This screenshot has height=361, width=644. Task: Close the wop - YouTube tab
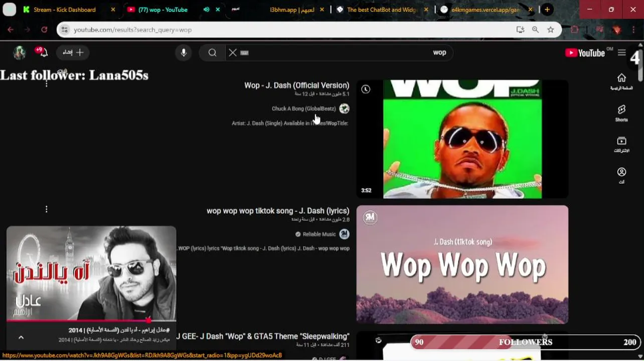pyautogui.click(x=218, y=10)
